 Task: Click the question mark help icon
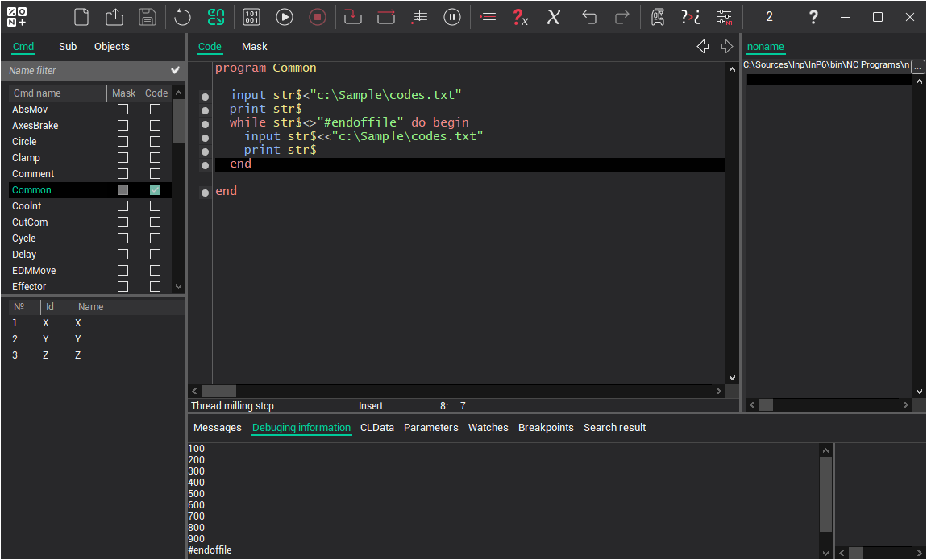(813, 17)
